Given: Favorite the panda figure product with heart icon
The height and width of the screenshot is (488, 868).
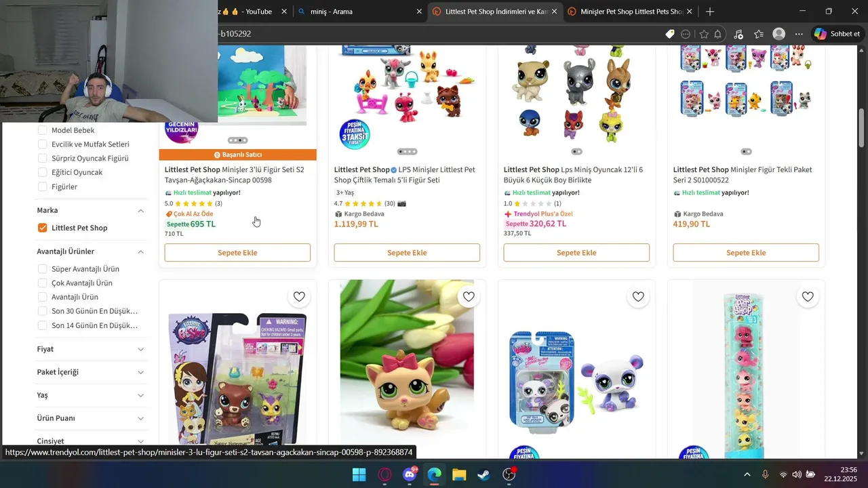Looking at the screenshot, I should tap(638, 296).
